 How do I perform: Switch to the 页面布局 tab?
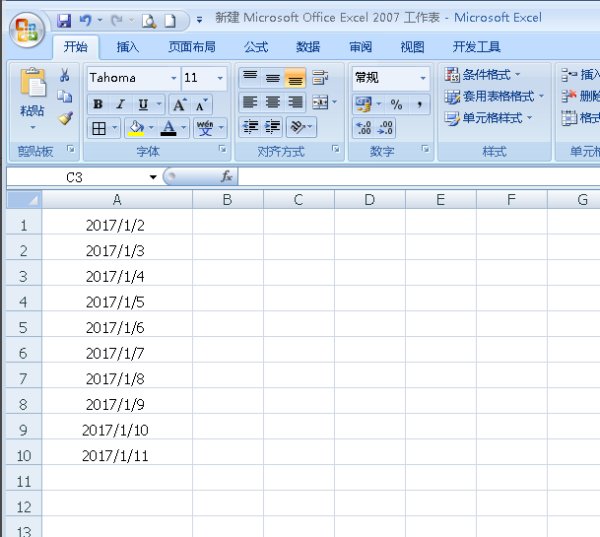click(192, 47)
